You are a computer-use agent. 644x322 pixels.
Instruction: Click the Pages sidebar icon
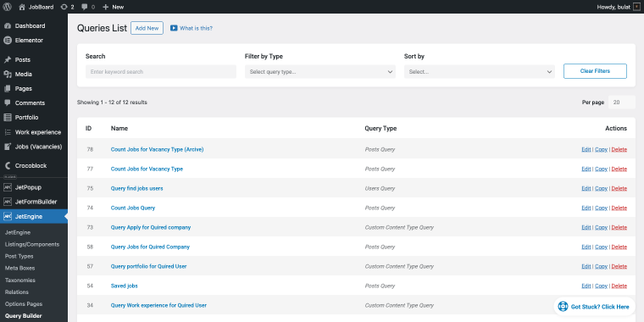click(8, 88)
